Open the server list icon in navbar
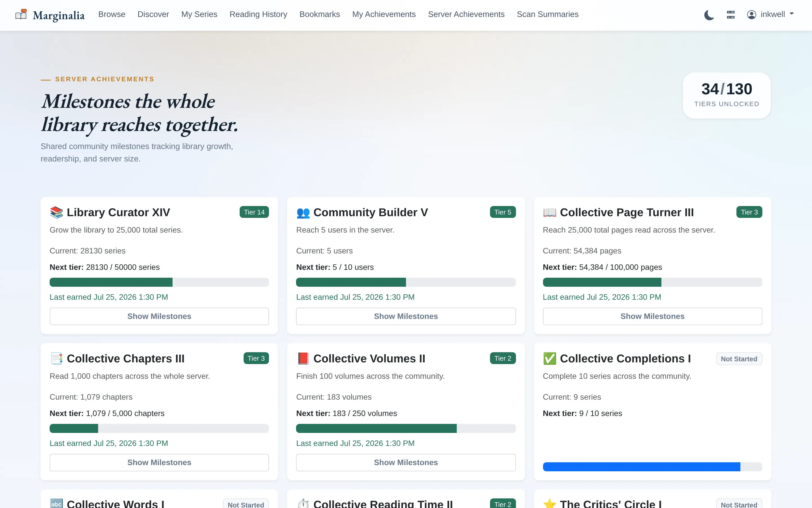The height and width of the screenshot is (508, 812). coord(731,15)
